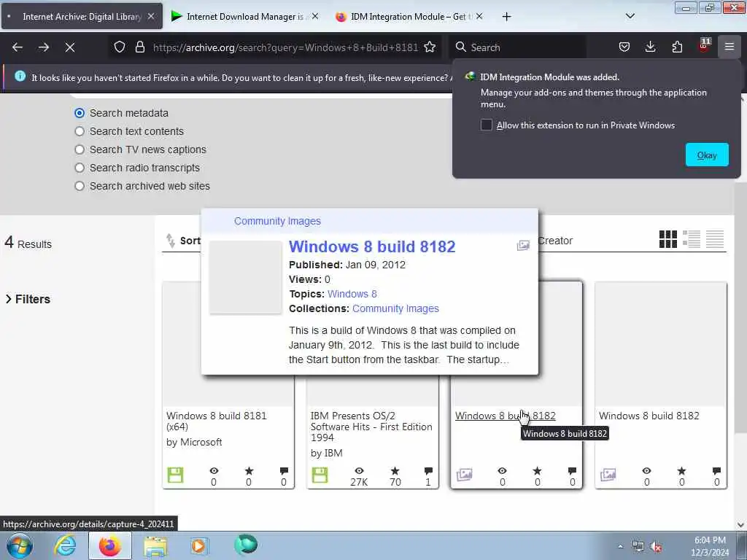Stop loading the page with X button
747x560 pixels.
tap(69, 47)
